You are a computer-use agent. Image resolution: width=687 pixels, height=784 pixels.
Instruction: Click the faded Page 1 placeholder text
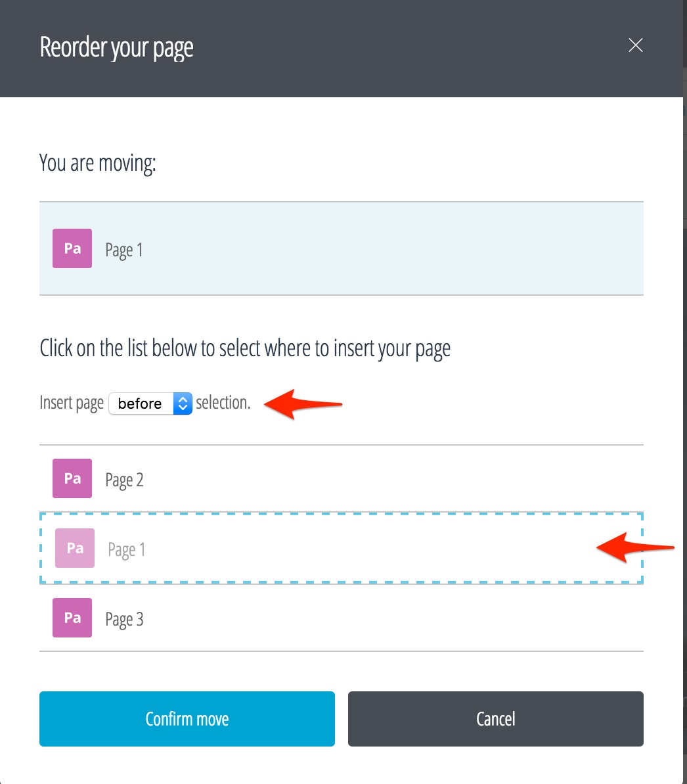pos(127,550)
